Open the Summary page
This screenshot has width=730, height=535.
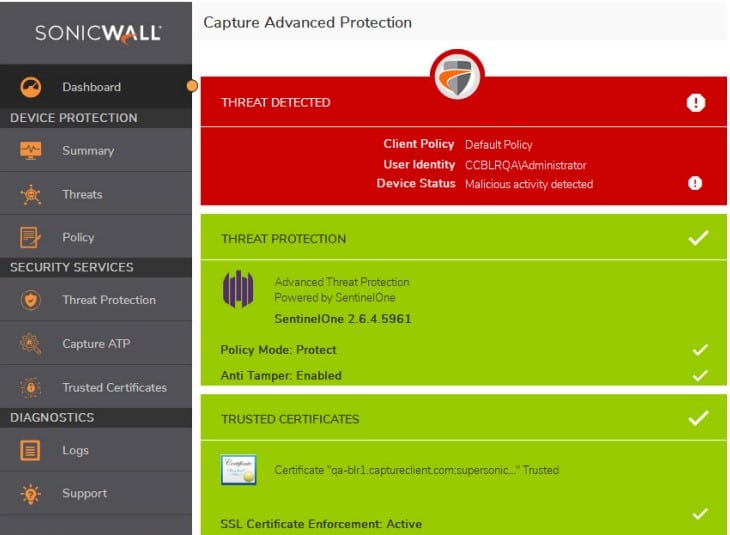tap(95, 150)
